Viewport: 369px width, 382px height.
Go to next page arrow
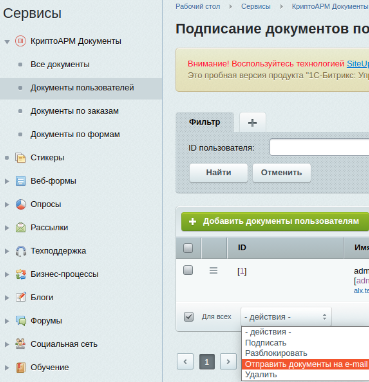coord(228,362)
